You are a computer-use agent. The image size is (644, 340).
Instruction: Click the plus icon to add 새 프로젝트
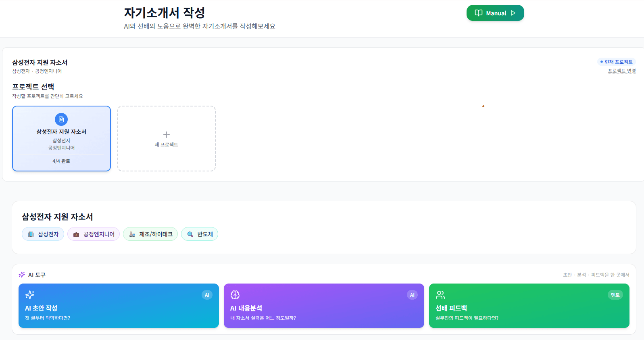pyautogui.click(x=166, y=134)
